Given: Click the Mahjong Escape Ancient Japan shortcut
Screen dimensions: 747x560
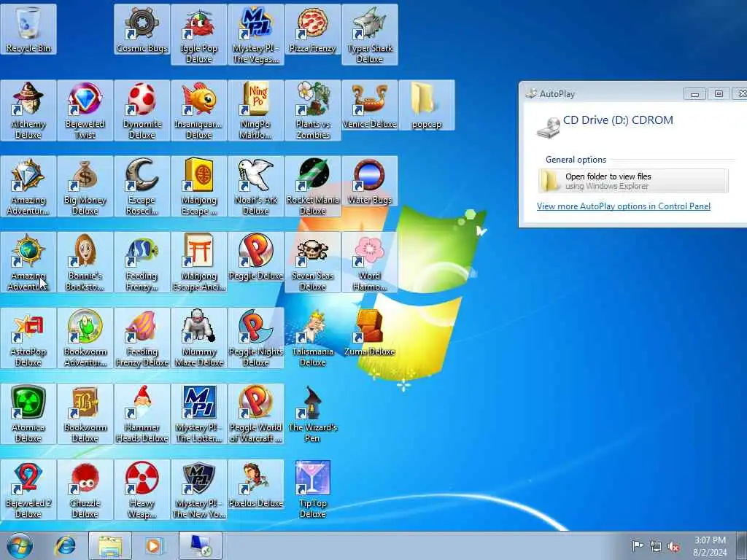Looking at the screenshot, I should click(198, 262).
